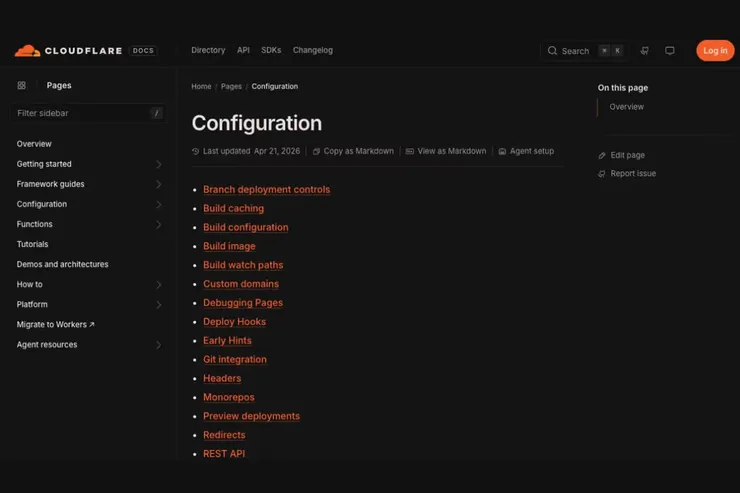Click the Log in button
Image resolution: width=740 pixels, height=493 pixels.
click(x=715, y=50)
